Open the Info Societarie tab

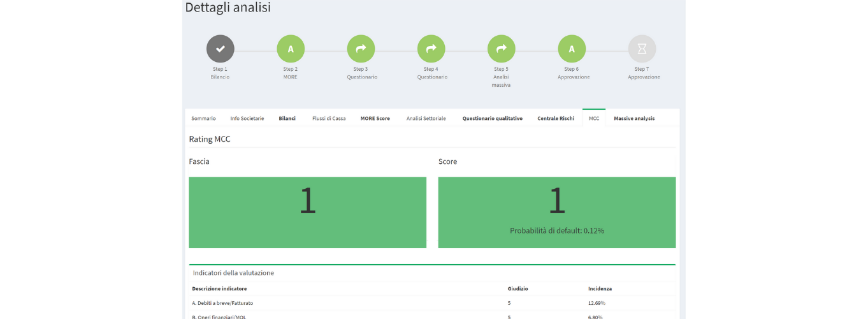click(x=247, y=118)
